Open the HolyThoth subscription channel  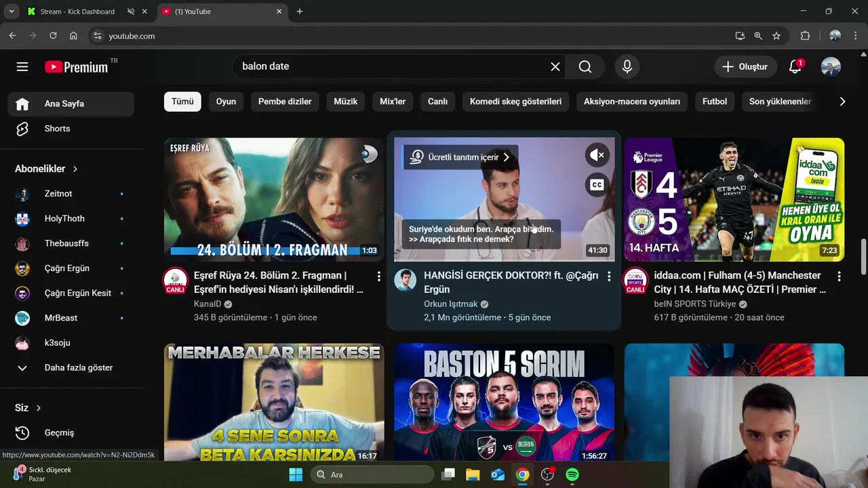tap(71, 218)
